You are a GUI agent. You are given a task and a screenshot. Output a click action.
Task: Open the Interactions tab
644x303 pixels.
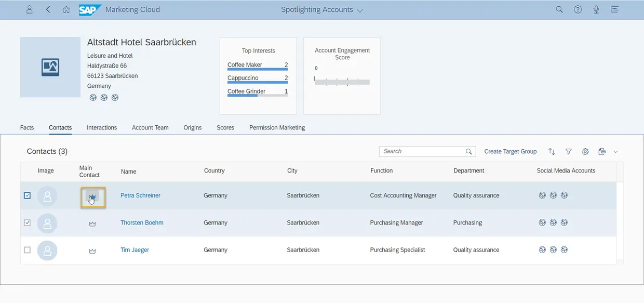tap(102, 127)
